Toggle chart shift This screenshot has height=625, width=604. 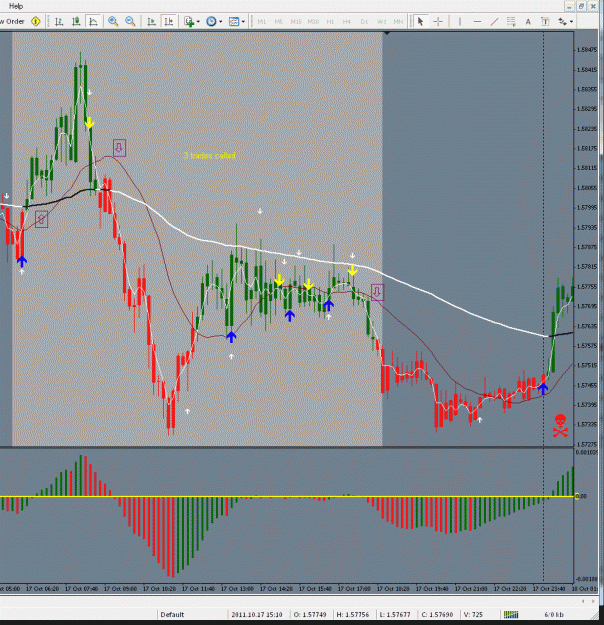tap(169, 22)
